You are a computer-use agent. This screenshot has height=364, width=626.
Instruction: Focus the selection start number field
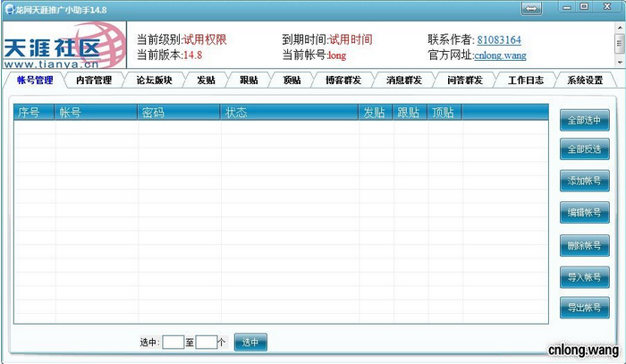click(173, 342)
